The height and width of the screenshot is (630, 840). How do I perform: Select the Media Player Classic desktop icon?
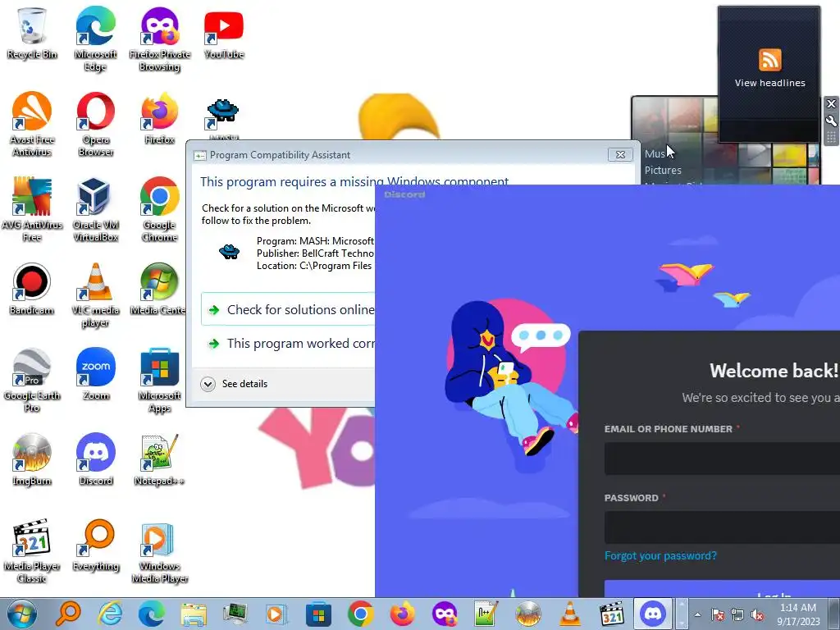point(32,550)
